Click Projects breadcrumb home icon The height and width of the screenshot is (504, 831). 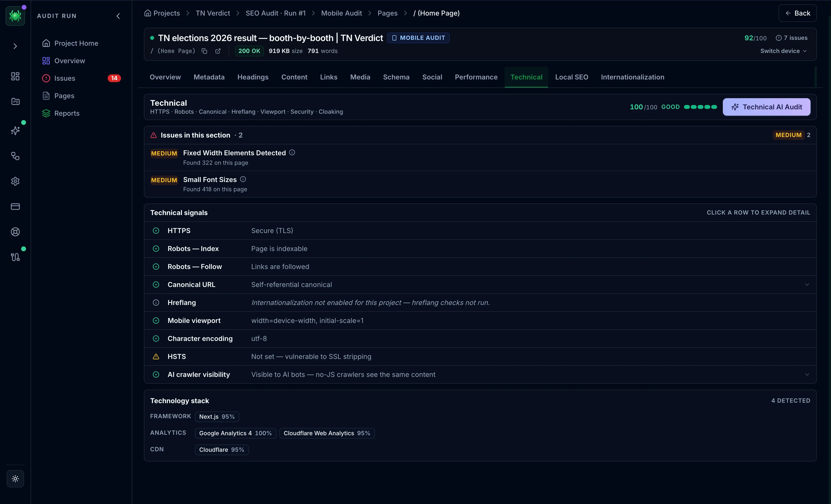point(147,13)
